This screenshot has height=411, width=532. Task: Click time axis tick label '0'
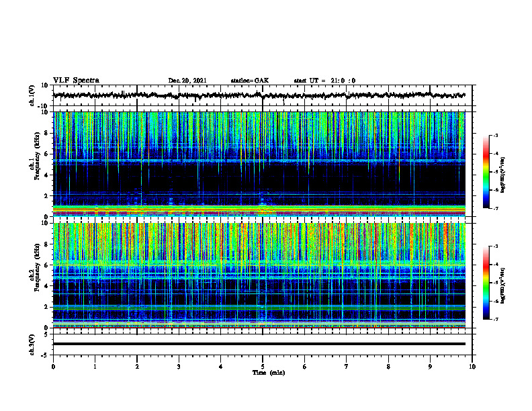tap(53, 367)
